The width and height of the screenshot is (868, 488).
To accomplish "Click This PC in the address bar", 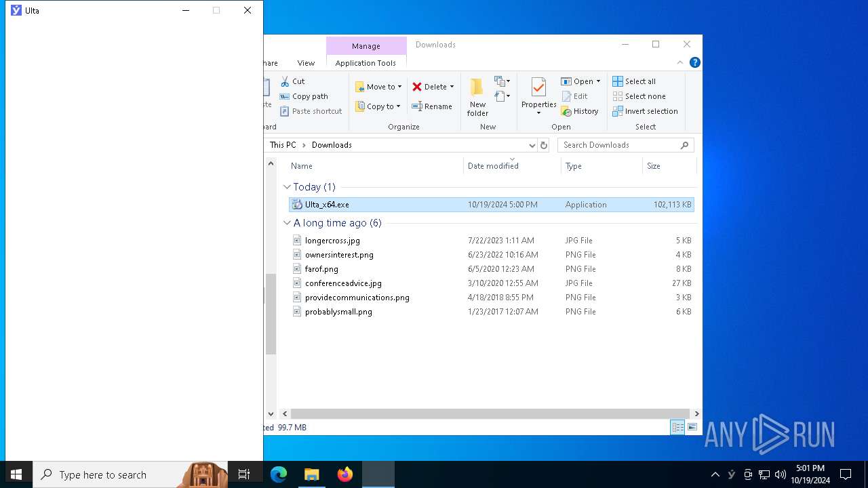I will pos(283,145).
